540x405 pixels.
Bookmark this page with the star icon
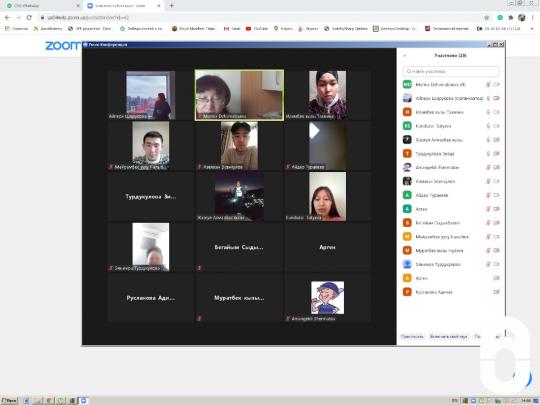[487, 18]
